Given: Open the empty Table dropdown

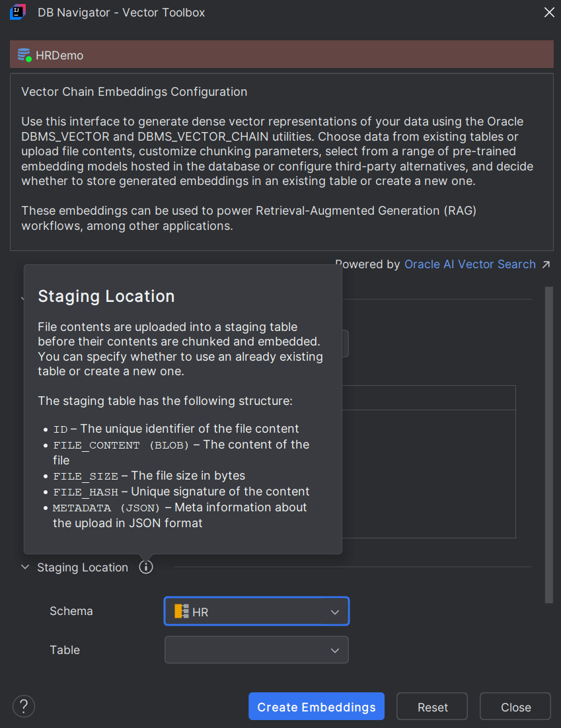Looking at the screenshot, I should click(256, 649).
